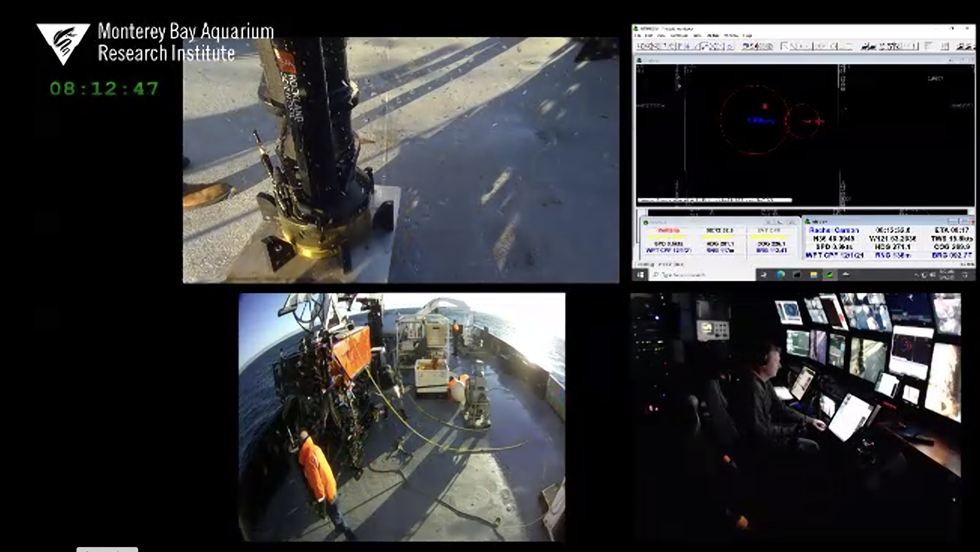The width and height of the screenshot is (980, 552).
Task: Open the Task View taskbar icon
Action: pyautogui.click(x=764, y=275)
